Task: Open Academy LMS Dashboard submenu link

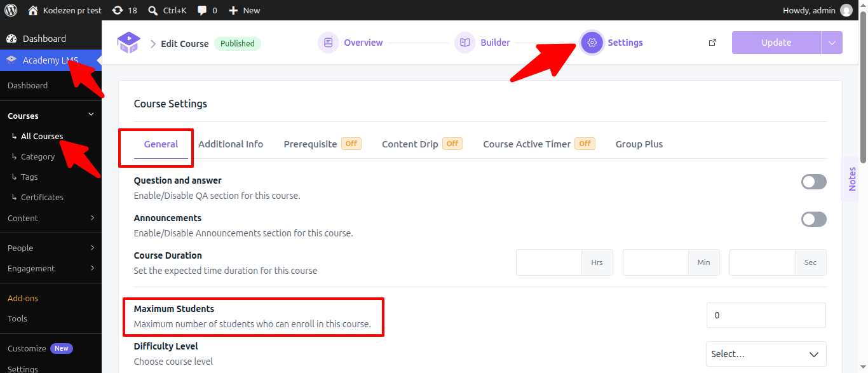Action: 27,85
